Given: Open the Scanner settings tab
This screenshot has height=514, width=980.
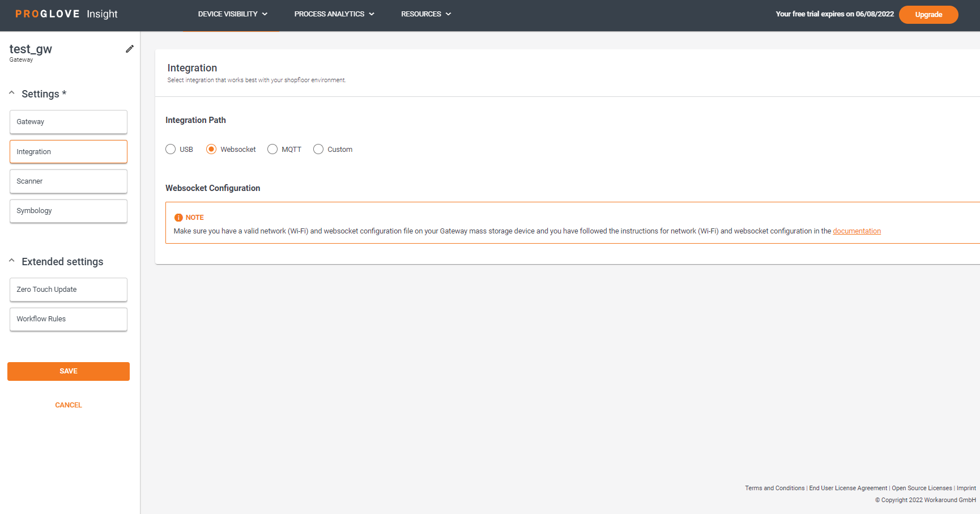Looking at the screenshot, I should 69,181.
